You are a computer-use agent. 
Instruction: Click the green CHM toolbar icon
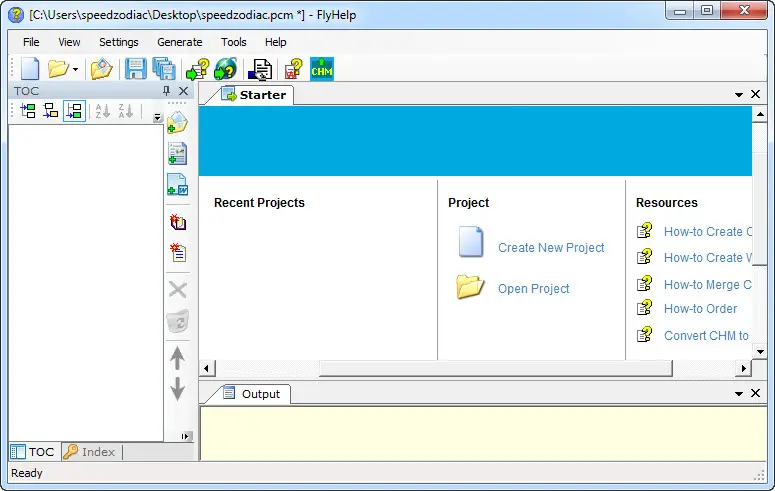322,69
